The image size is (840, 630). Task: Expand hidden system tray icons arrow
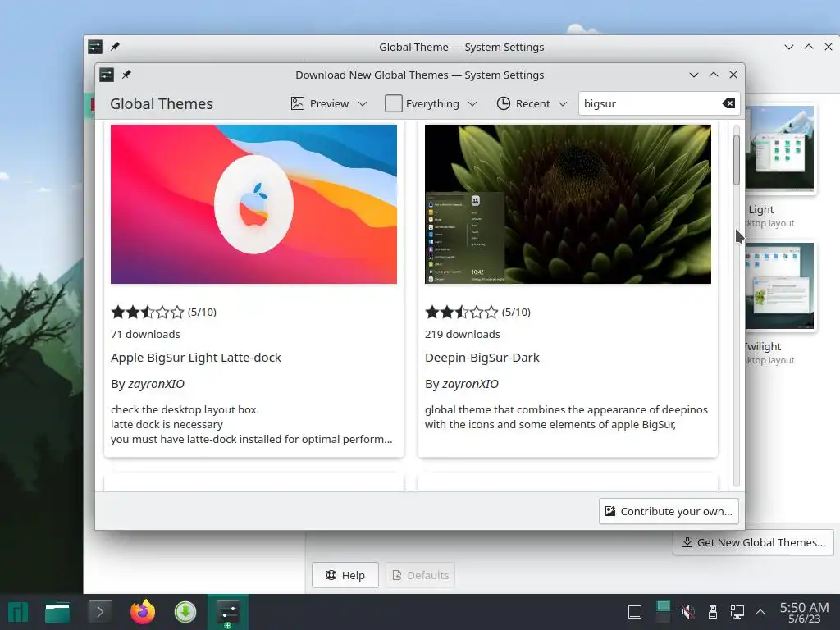[x=760, y=611]
